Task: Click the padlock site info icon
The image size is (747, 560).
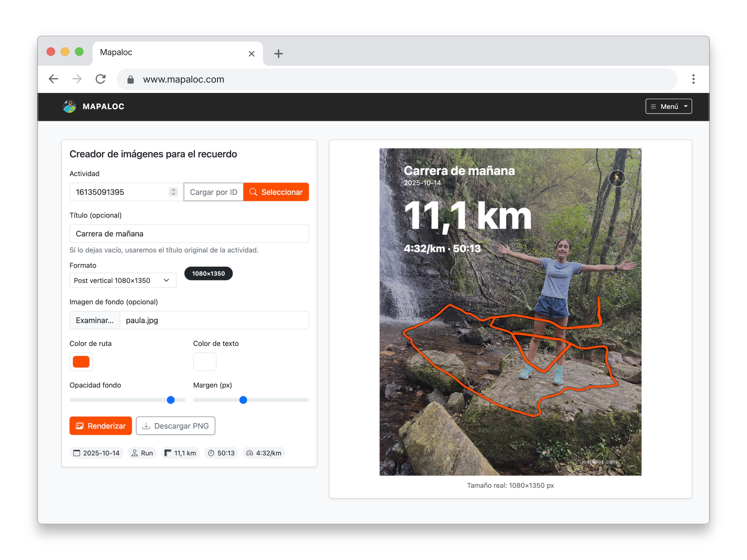Action: click(x=131, y=80)
